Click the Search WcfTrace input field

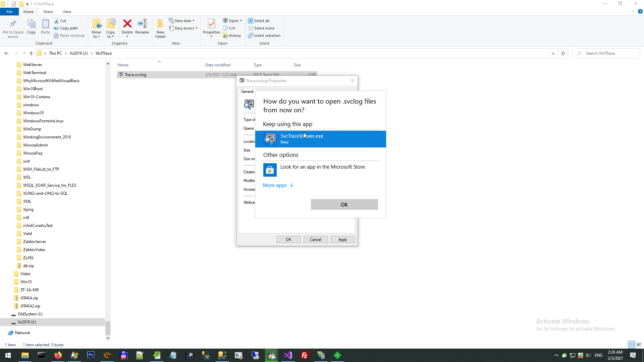pos(609,53)
